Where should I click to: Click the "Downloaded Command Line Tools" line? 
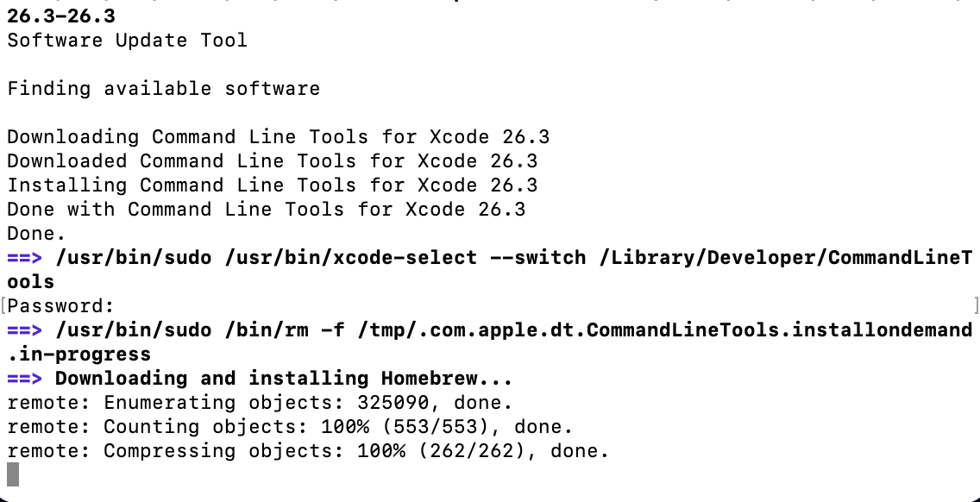tap(272, 161)
